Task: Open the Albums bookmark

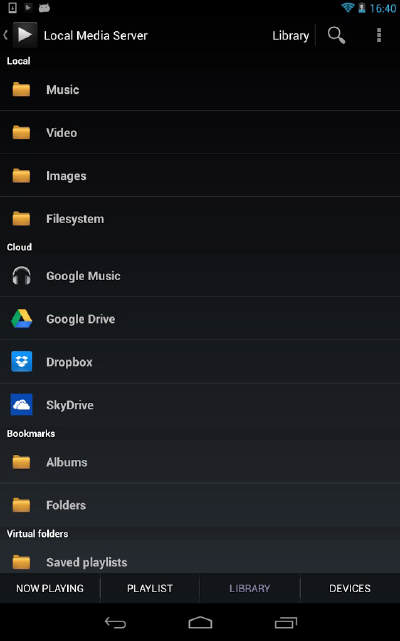Action: coord(200,462)
